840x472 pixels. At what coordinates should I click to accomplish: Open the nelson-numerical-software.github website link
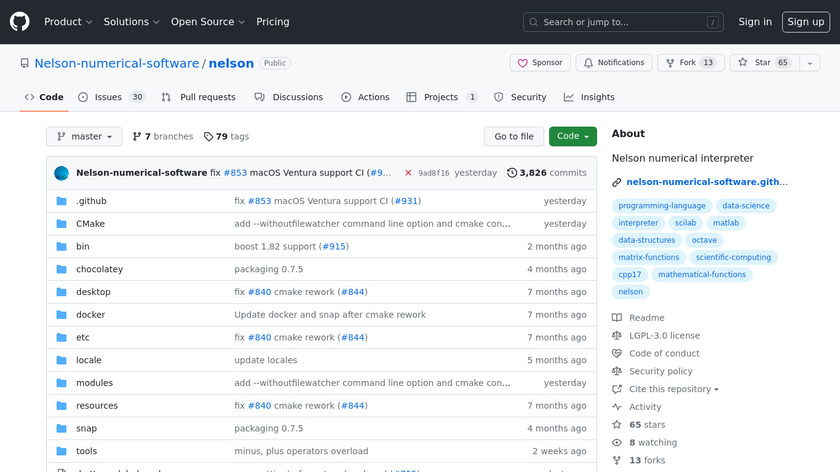point(706,182)
